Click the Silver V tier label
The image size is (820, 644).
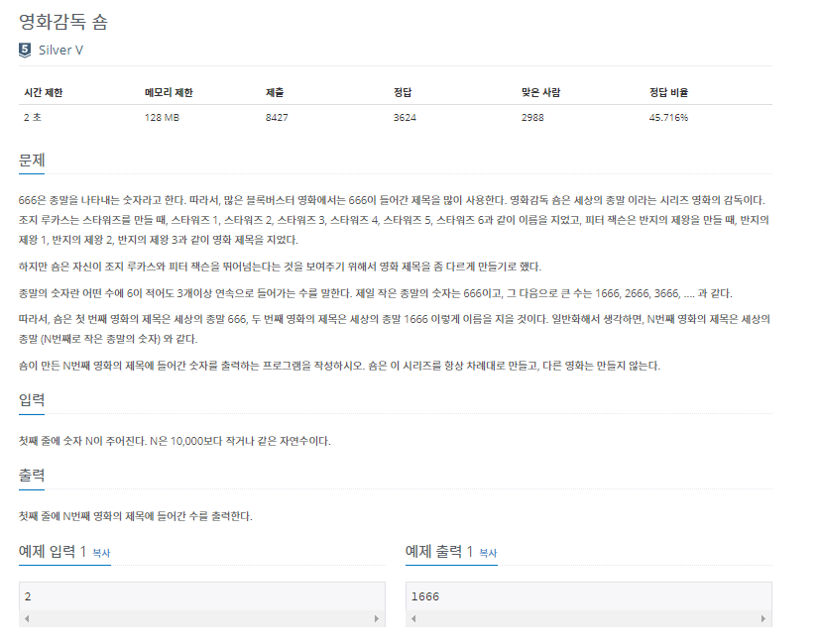(60, 51)
